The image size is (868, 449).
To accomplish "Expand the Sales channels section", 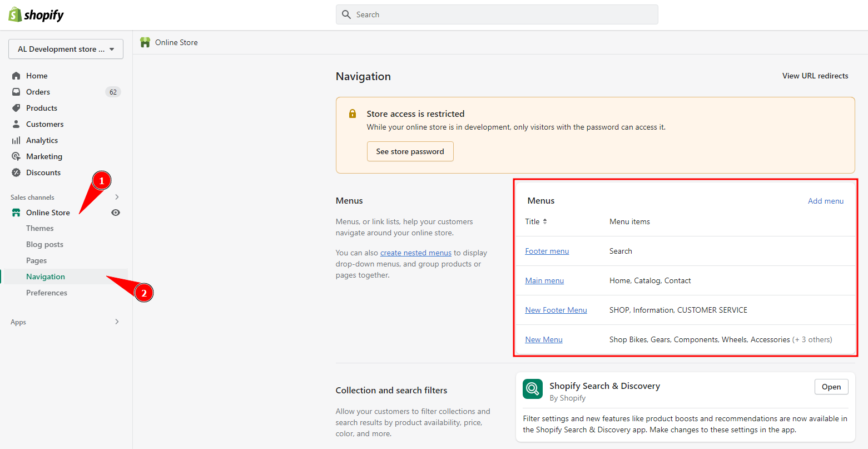I will click(x=116, y=196).
